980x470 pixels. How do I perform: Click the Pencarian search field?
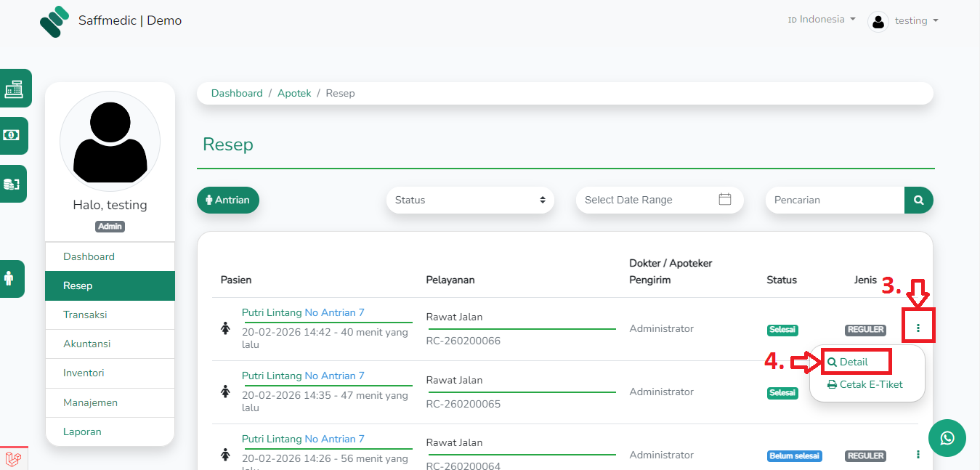(835, 200)
